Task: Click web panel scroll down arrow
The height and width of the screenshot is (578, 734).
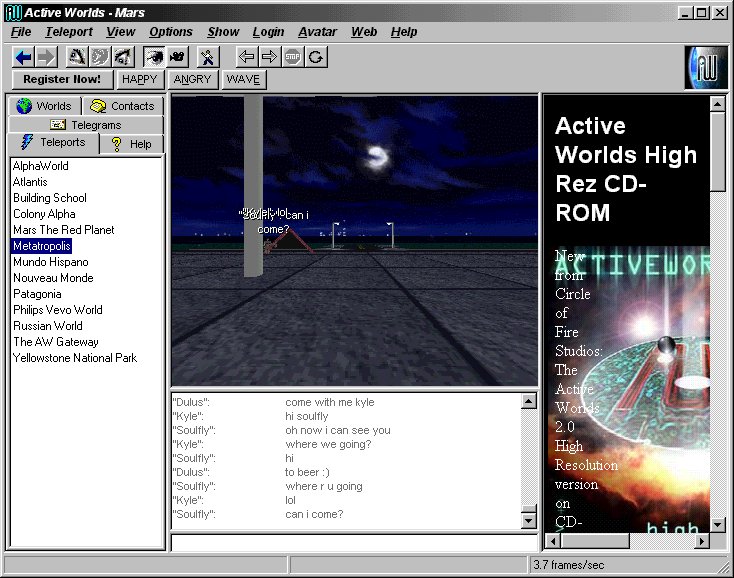Action: [717, 525]
